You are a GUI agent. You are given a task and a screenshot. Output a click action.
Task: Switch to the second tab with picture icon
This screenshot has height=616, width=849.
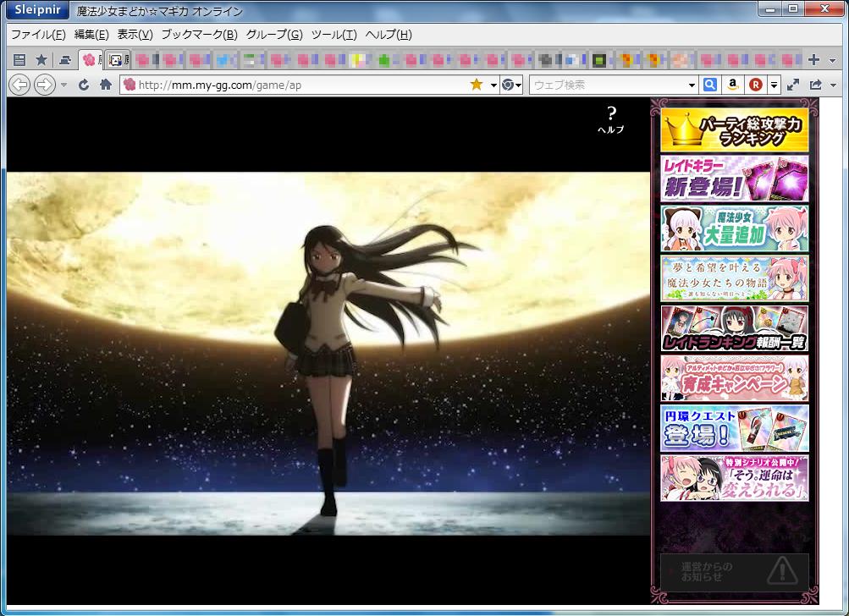(x=117, y=59)
